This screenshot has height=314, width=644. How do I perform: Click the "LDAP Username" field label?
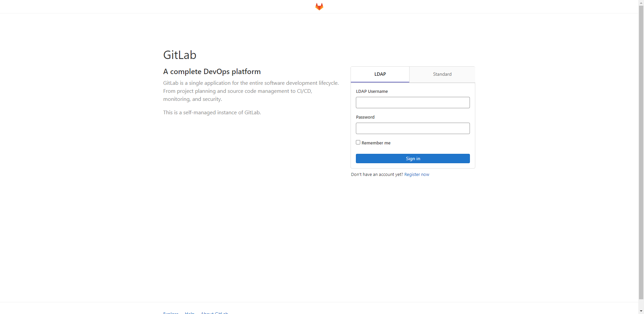tap(372, 91)
